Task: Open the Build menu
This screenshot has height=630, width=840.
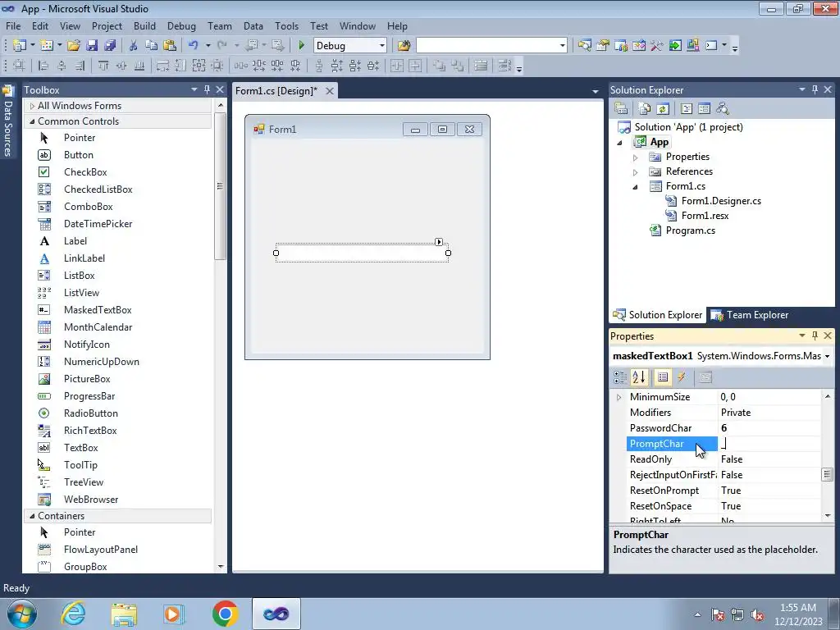Action: [x=144, y=25]
